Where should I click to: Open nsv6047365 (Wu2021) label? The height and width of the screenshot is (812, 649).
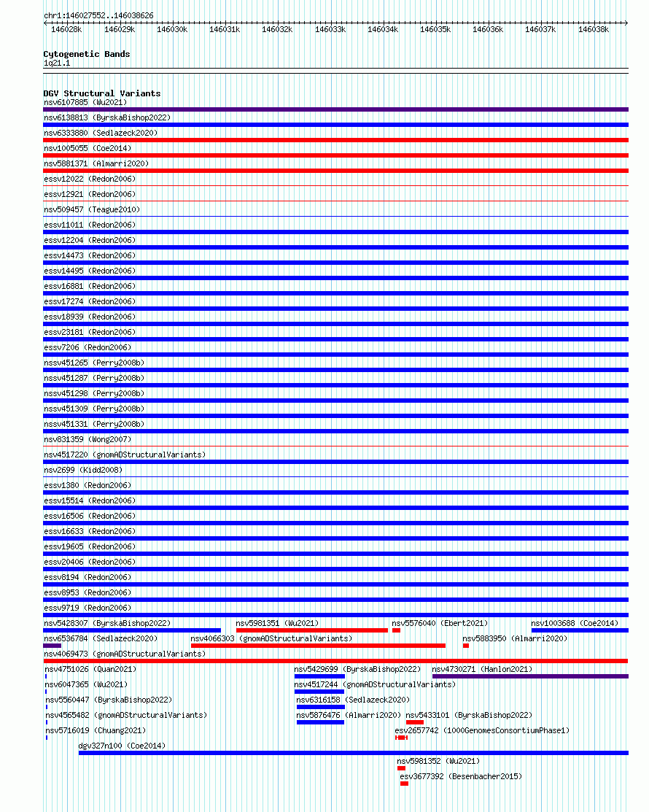(87, 684)
